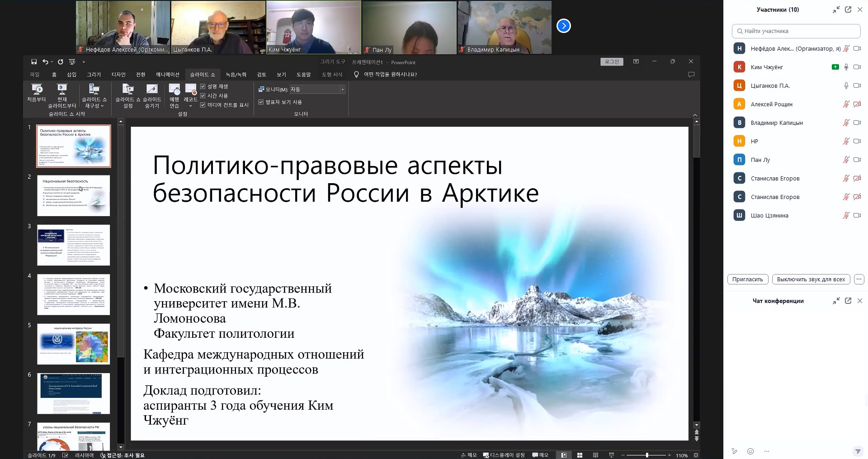
Task: Switch to slide sorter view icon in status bar
Action: tap(580, 455)
